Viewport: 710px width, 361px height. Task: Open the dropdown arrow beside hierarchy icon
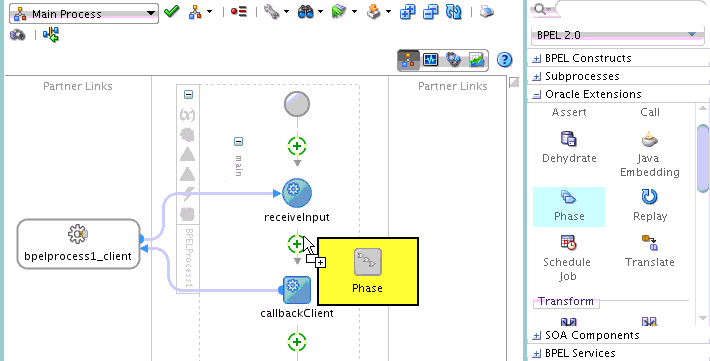point(209,12)
